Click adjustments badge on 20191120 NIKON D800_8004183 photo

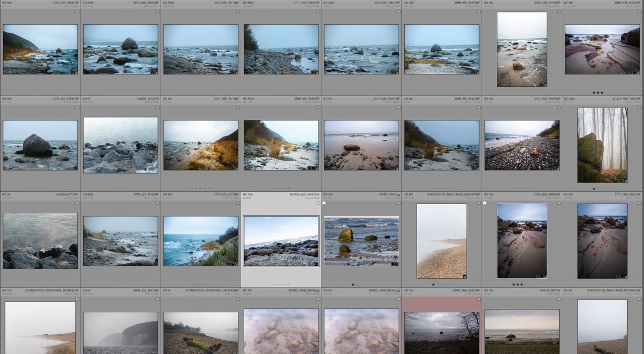(x=464, y=276)
